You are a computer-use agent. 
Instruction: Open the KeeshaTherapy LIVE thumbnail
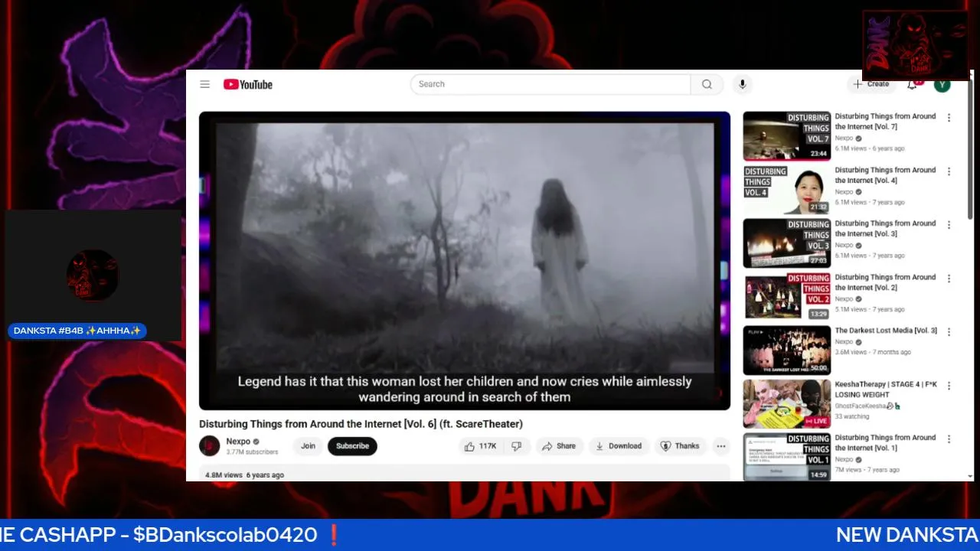(787, 404)
